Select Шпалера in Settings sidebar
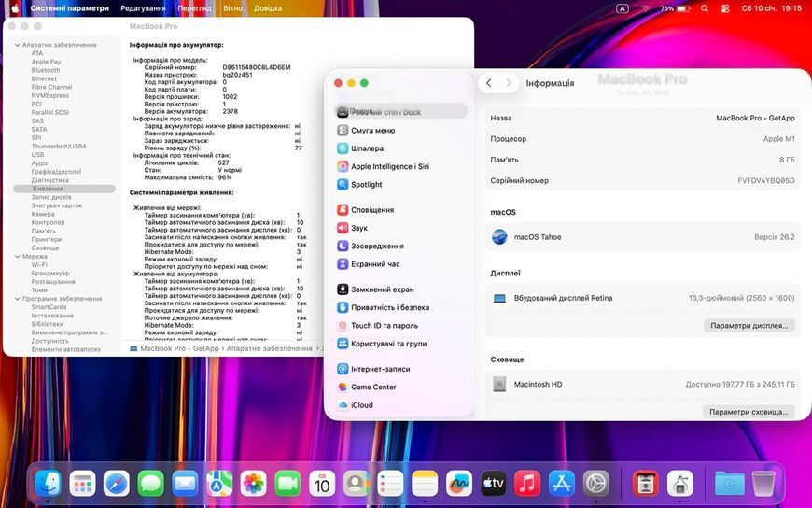The image size is (812, 508). point(402,148)
